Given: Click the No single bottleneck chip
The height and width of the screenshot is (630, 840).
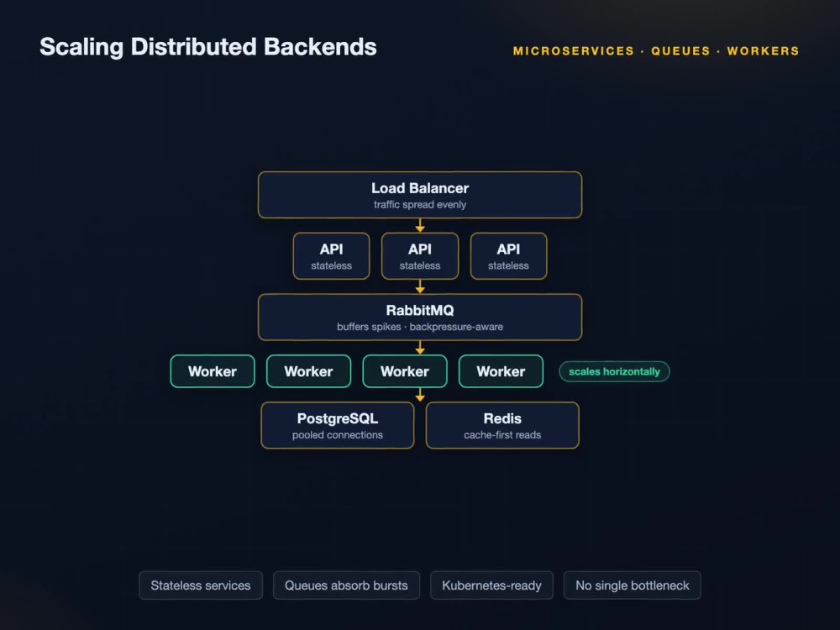Looking at the screenshot, I should [x=633, y=585].
